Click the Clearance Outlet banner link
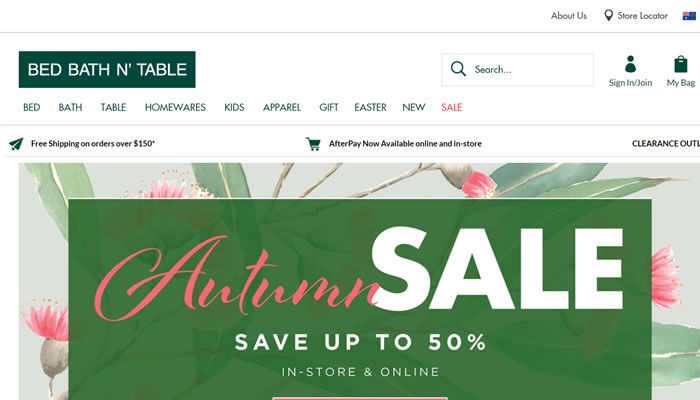The width and height of the screenshot is (700, 400). click(666, 144)
